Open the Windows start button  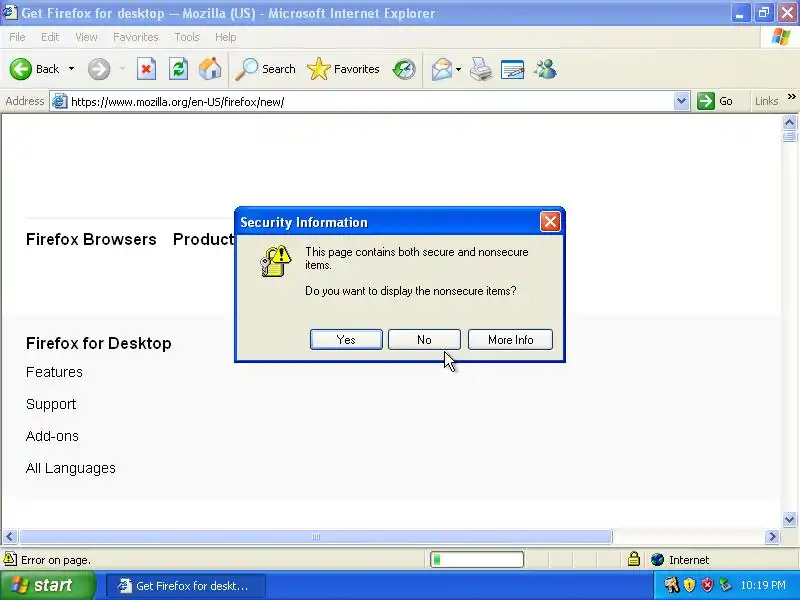coord(48,585)
